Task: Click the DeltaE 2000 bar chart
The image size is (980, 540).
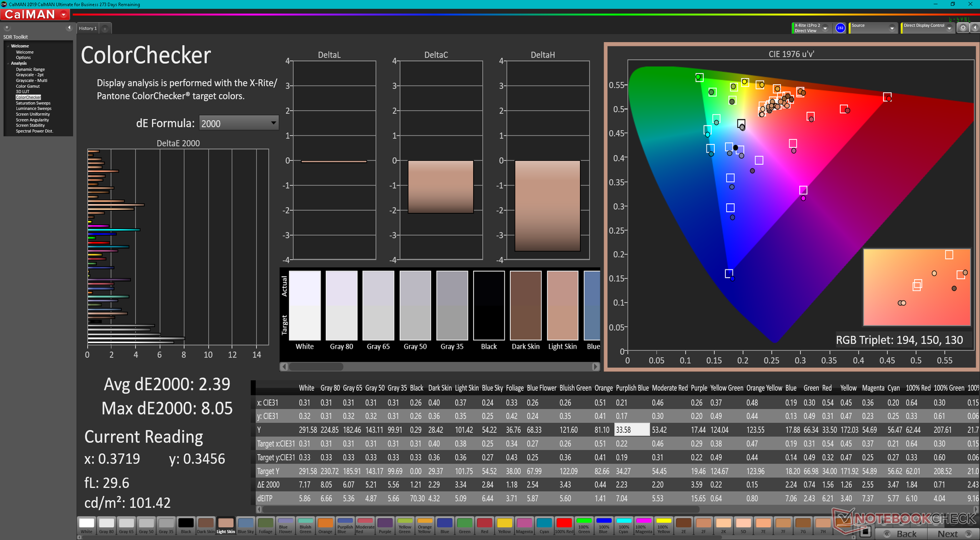Action: pos(178,247)
